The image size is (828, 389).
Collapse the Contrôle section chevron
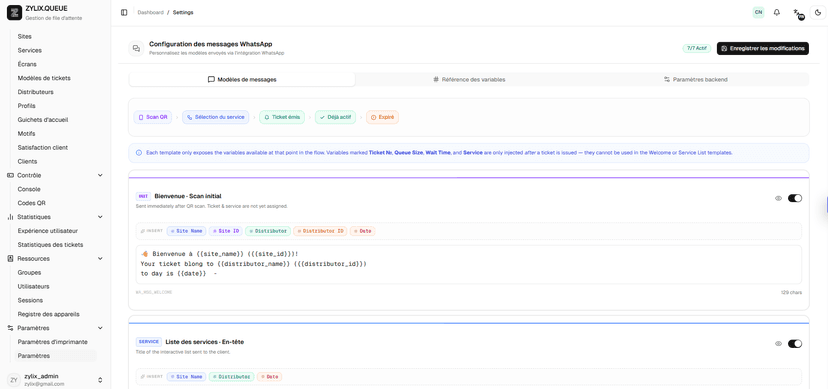100,175
